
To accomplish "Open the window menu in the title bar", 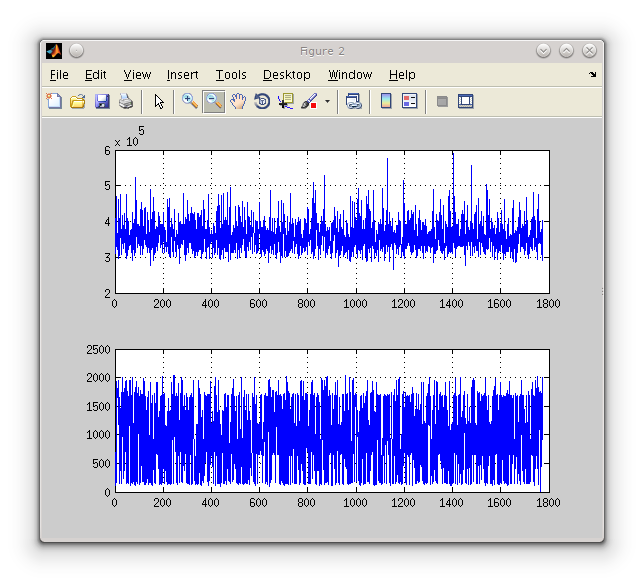I will (53, 51).
